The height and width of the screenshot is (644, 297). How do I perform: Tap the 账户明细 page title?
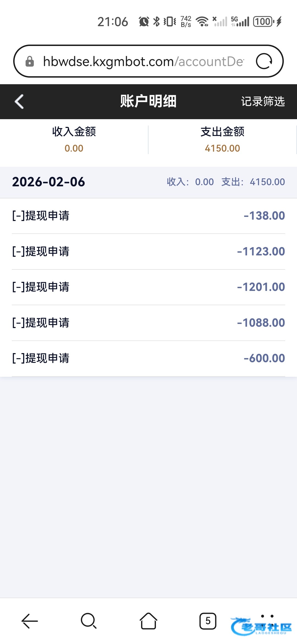point(148,101)
